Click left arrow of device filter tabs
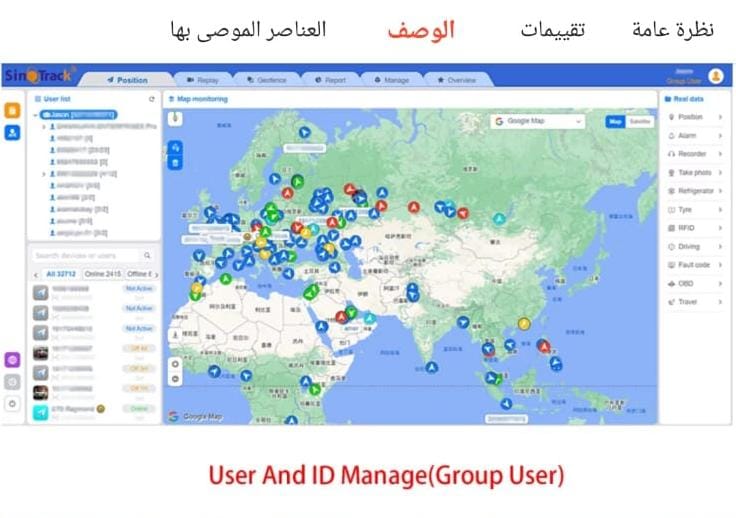Image resolution: width=736 pixels, height=518 pixels. (x=36, y=274)
